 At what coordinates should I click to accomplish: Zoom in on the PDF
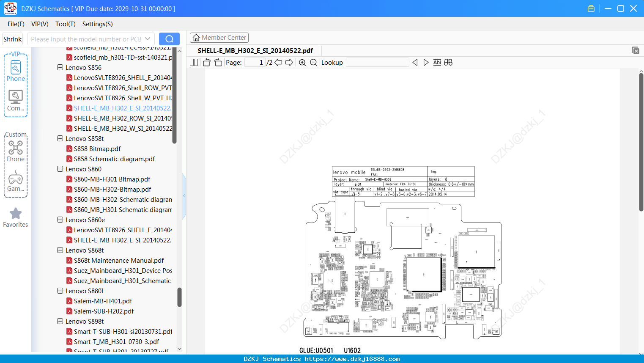click(x=302, y=63)
